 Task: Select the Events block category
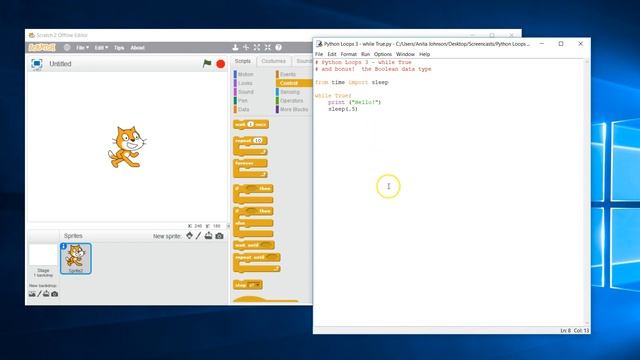click(x=288, y=74)
